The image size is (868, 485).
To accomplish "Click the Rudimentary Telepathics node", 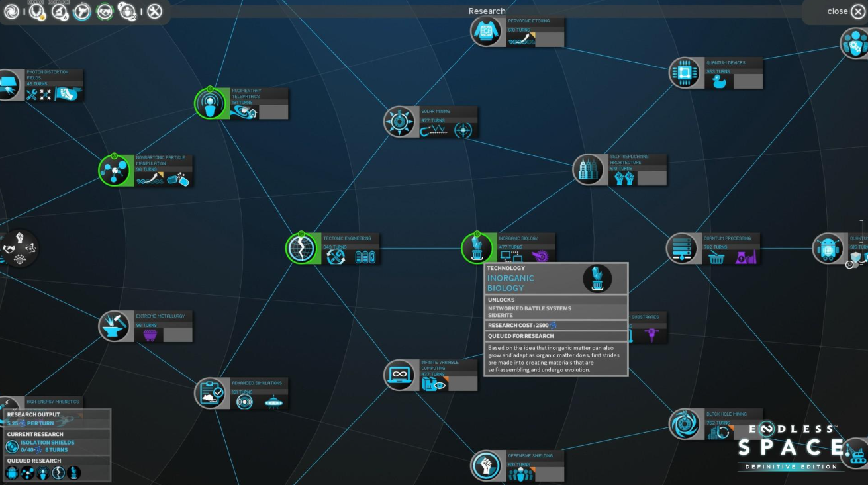I will [211, 103].
